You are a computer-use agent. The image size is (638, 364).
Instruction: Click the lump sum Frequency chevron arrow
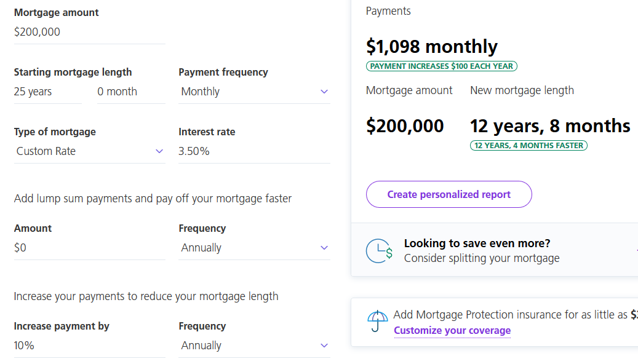[x=324, y=248]
